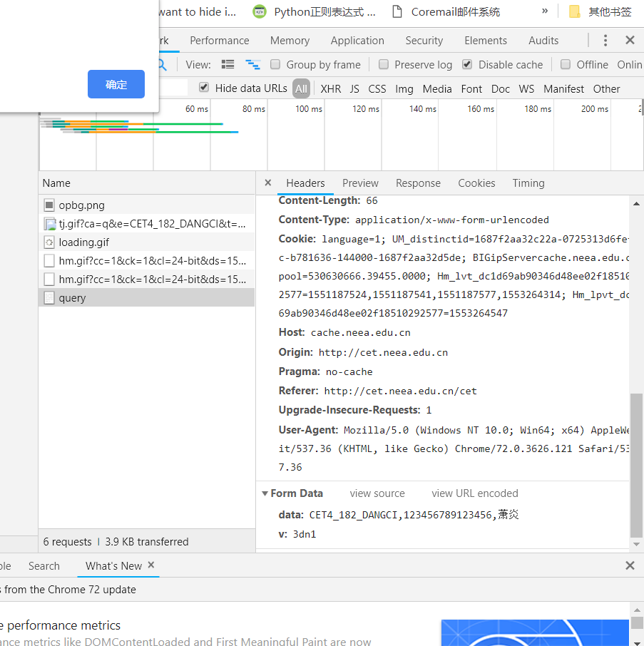Switch to large request rows view icon
This screenshot has width=644, height=646.
pos(228,65)
